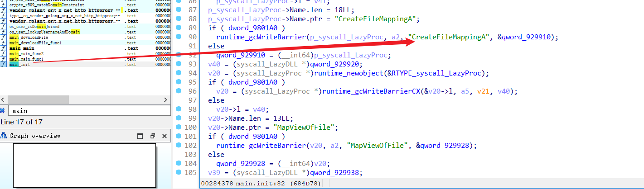This screenshot has width=644, height=189.
Task: Toggle breakpoint dot on line 90
Action: point(178,37)
